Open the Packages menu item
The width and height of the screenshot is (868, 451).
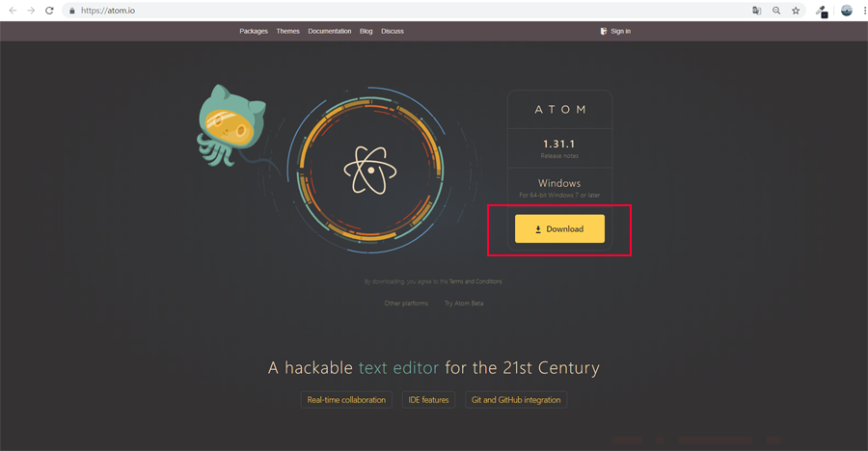click(254, 31)
